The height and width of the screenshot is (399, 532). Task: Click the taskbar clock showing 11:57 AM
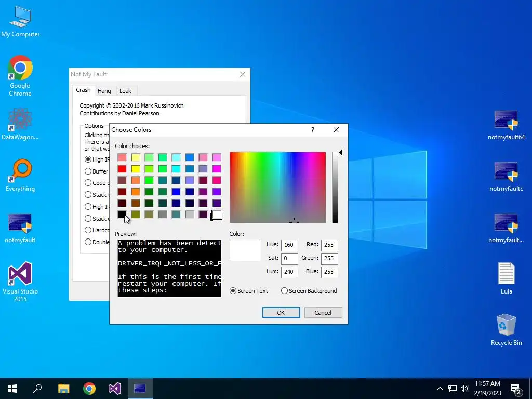(x=487, y=389)
